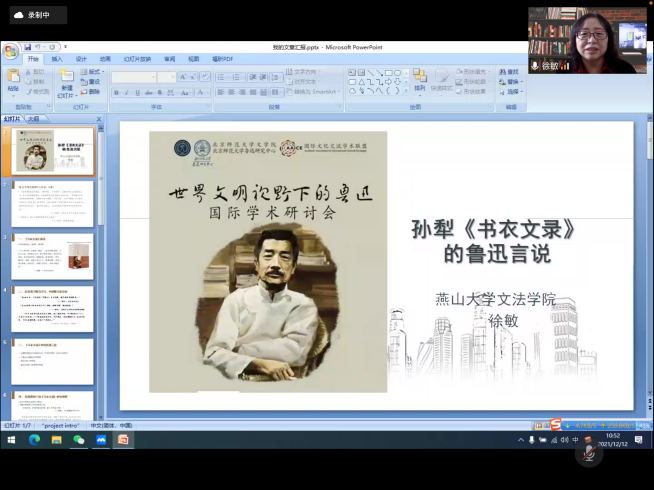Open WeChat from the taskbar
The width and height of the screenshot is (654, 490).
pos(79,440)
